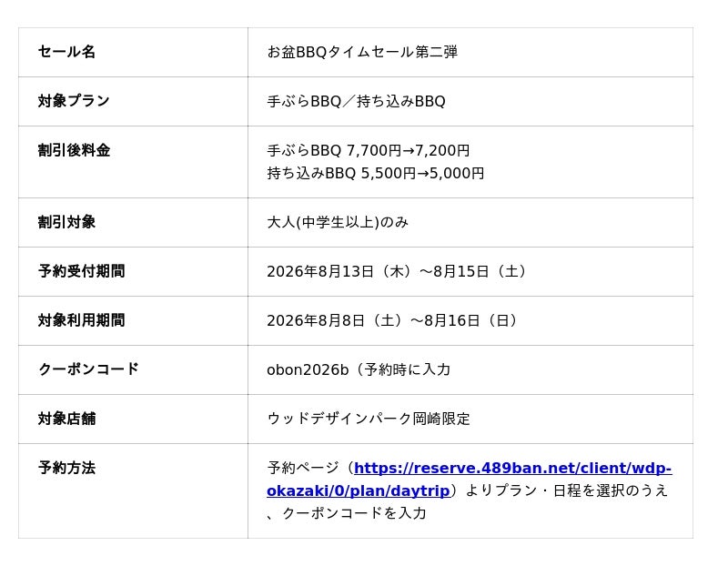Click the 手ぶらBBQ 7,700円→7,200円 price line

[369, 150]
